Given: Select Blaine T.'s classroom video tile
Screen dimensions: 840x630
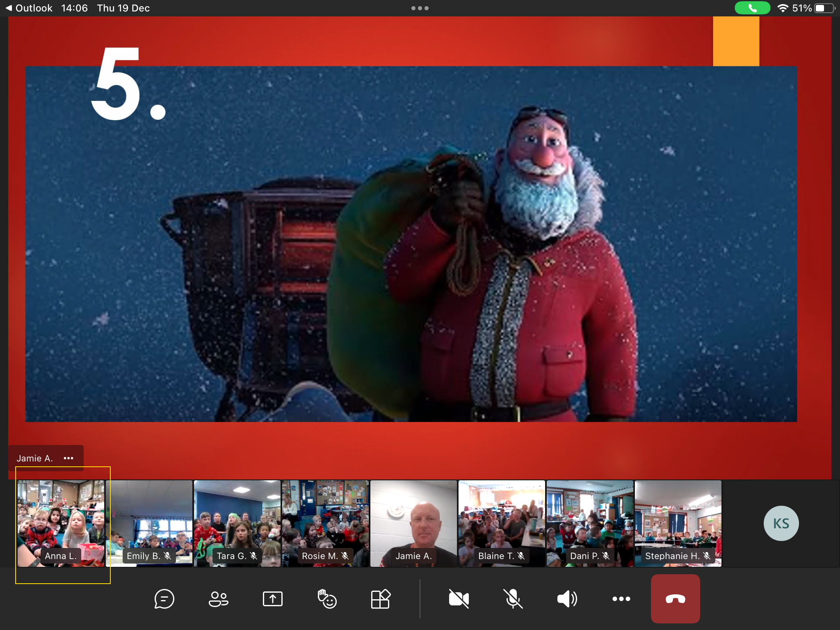Looking at the screenshot, I should click(502, 523).
